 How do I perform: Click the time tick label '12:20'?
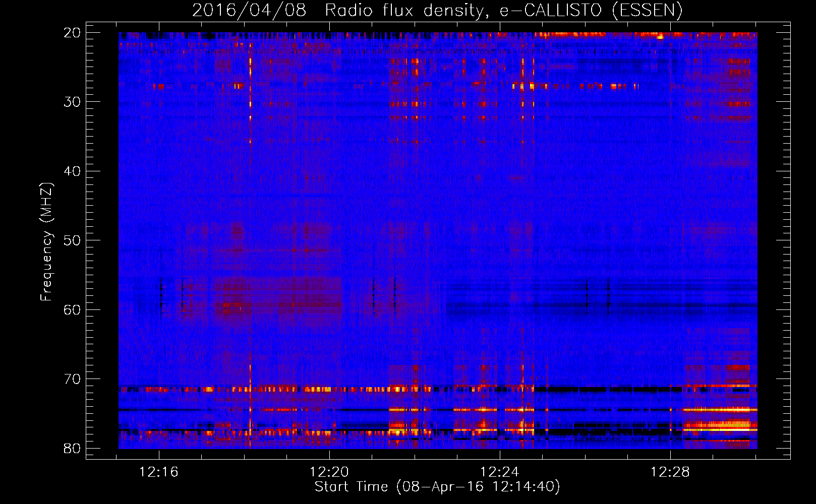tap(329, 472)
